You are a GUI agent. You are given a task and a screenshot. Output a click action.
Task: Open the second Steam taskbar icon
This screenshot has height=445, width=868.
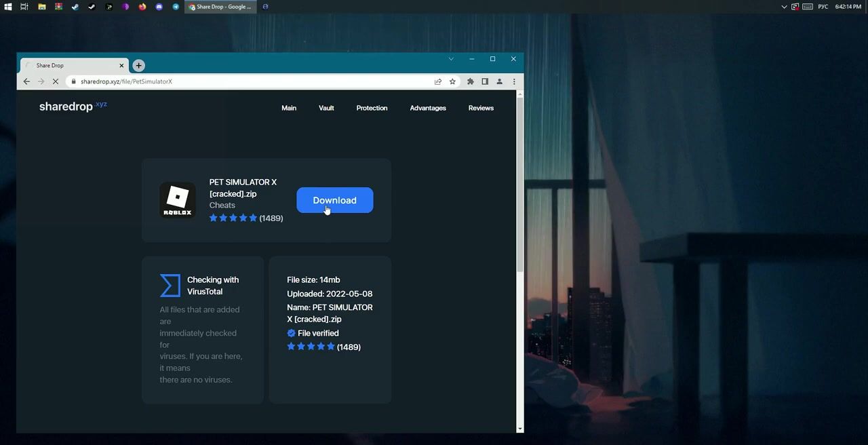pos(92,7)
